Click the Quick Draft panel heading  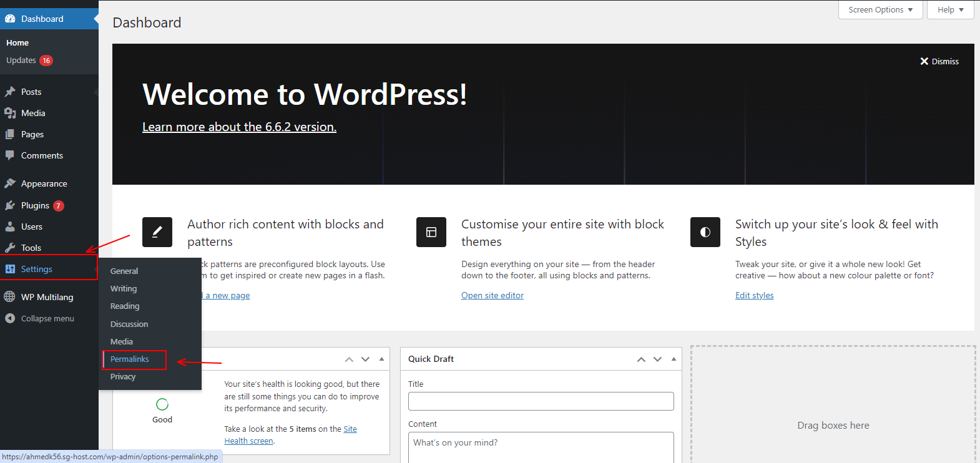tap(431, 359)
